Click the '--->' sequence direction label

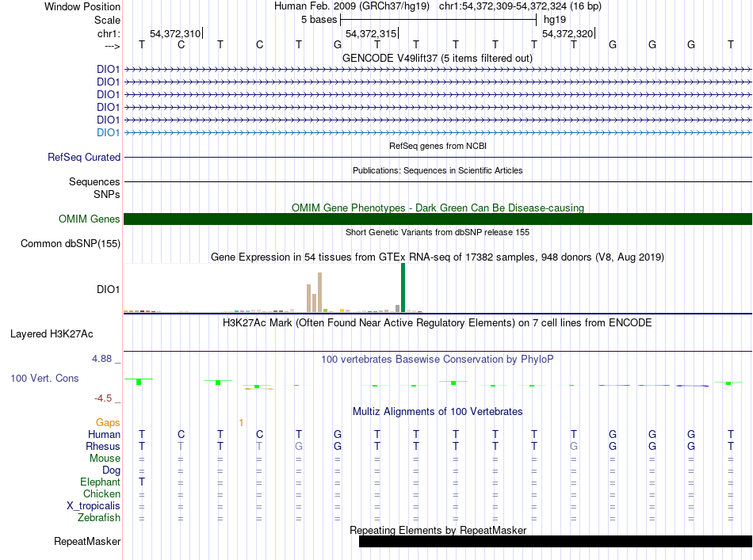[113, 46]
